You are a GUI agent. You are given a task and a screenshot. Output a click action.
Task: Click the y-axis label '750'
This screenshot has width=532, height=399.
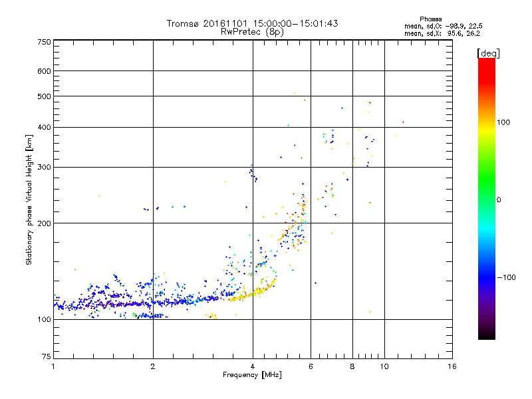point(44,42)
